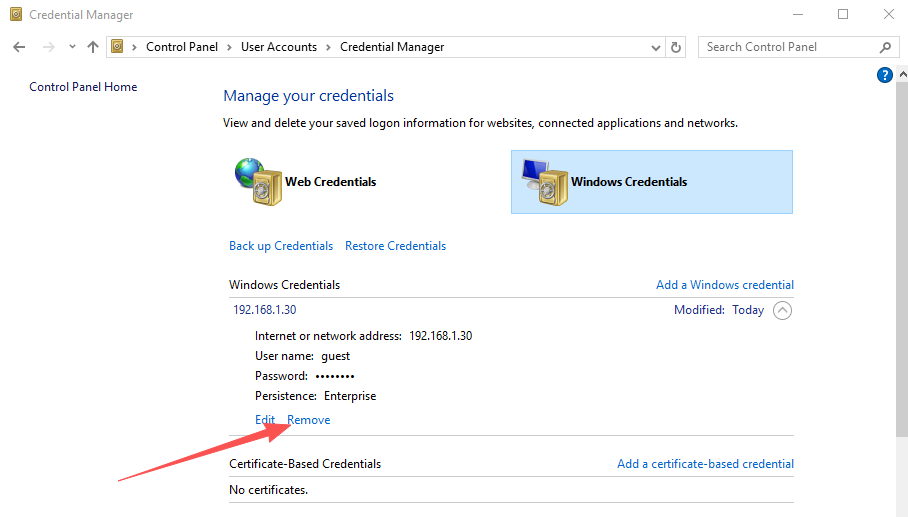908x517 pixels.
Task: Open Help with the question mark icon
Action: (884, 75)
